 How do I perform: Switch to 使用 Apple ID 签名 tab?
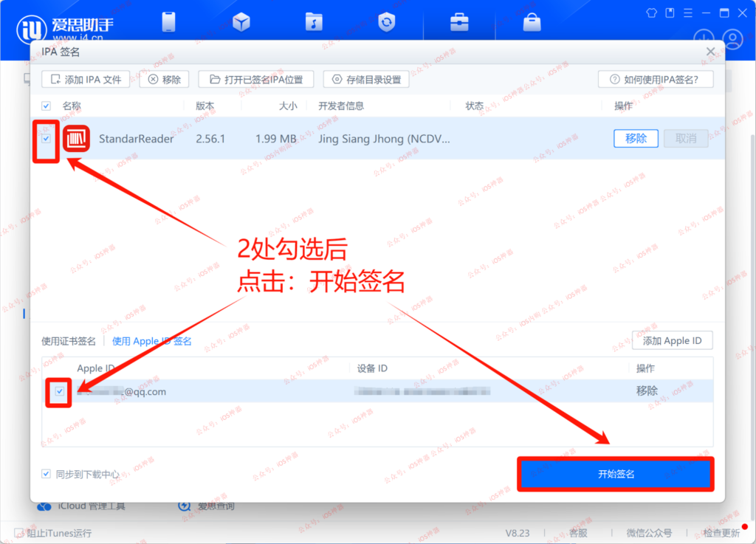(152, 341)
